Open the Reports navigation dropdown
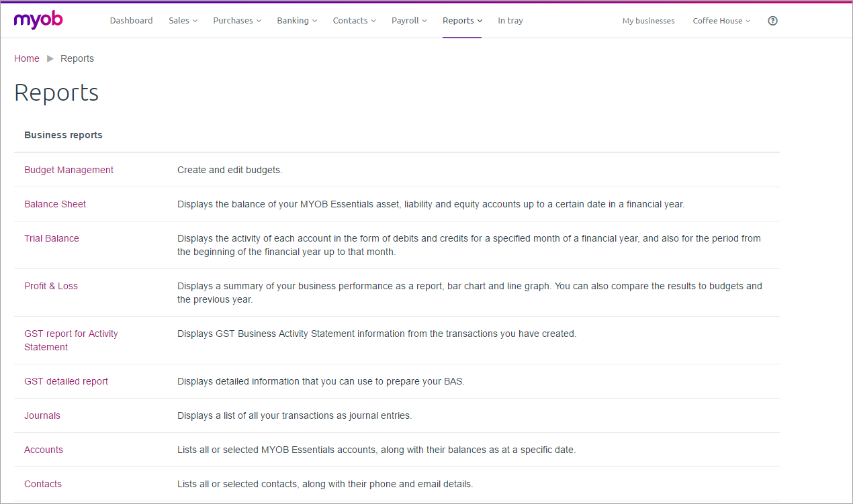 [x=462, y=21]
